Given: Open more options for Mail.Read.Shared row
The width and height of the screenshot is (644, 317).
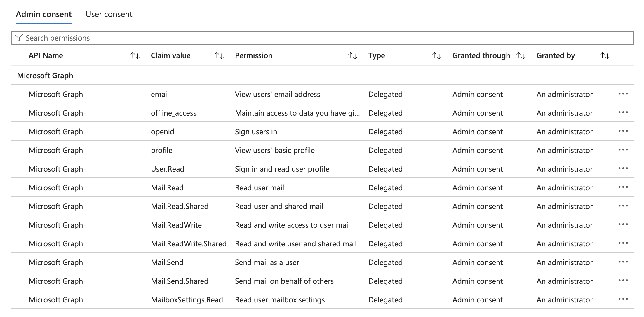Looking at the screenshot, I should point(623,206).
